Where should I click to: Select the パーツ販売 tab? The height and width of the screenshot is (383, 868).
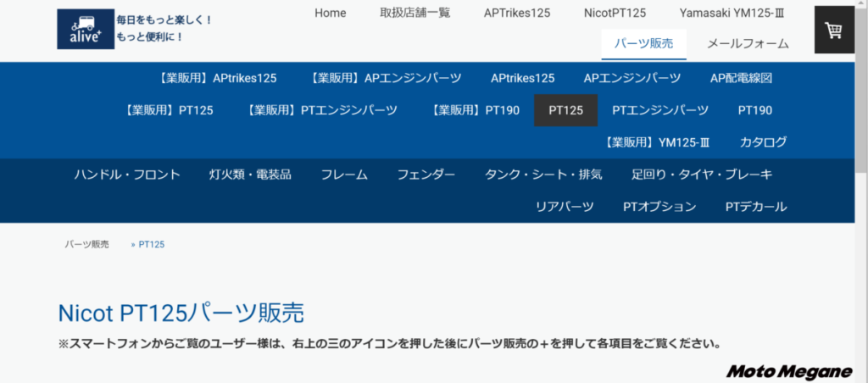(643, 43)
